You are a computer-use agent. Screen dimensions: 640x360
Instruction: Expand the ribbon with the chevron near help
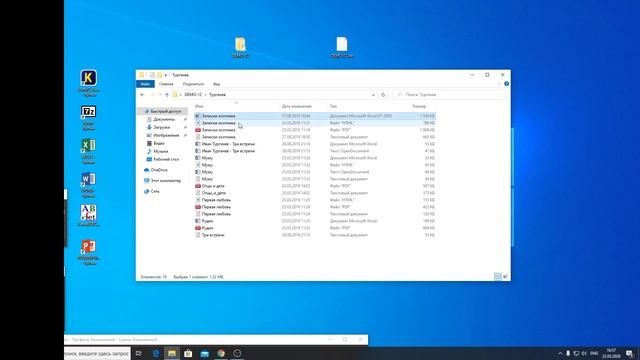(499, 84)
